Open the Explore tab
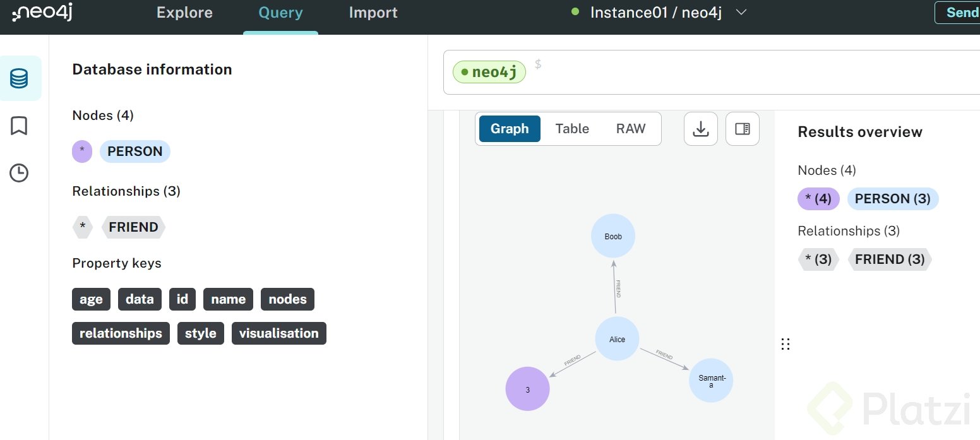Image resolution: width=980 pixels, height=440 pixels. (184, 13)
